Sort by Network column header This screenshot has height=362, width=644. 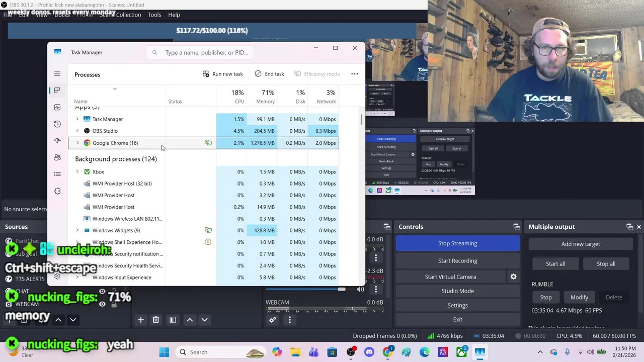pyautogui.click(x=323, y=97)
